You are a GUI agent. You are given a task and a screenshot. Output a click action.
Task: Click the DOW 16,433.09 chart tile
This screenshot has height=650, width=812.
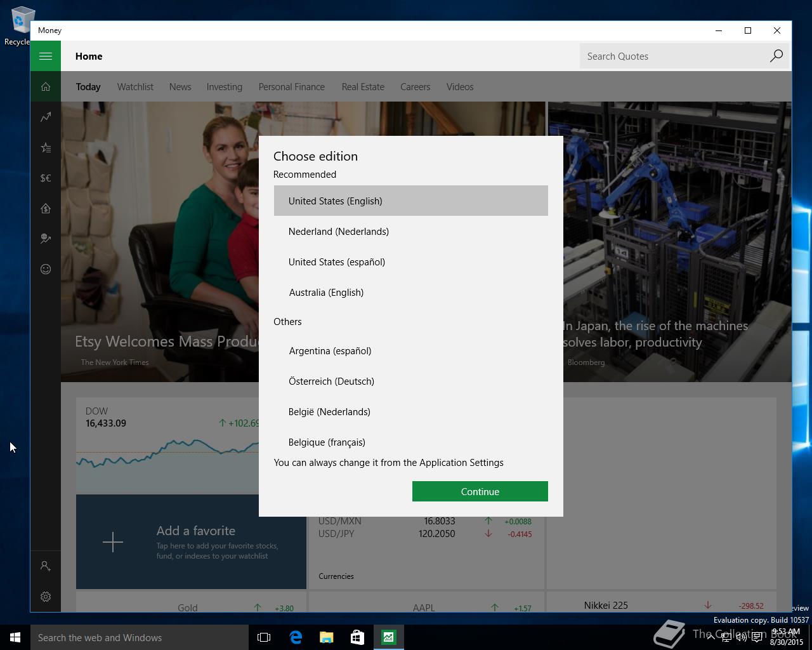tap(167, 446)
